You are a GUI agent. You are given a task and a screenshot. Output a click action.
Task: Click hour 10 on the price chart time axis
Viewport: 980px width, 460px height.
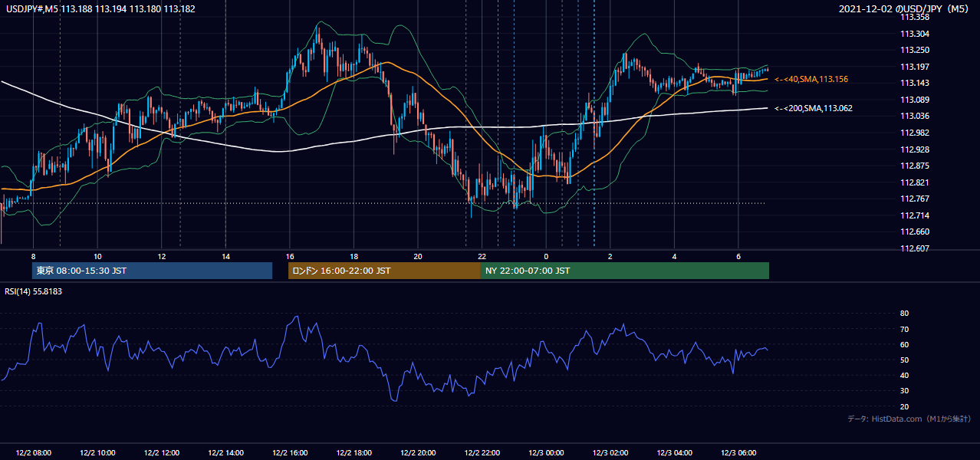coord(97,256)
